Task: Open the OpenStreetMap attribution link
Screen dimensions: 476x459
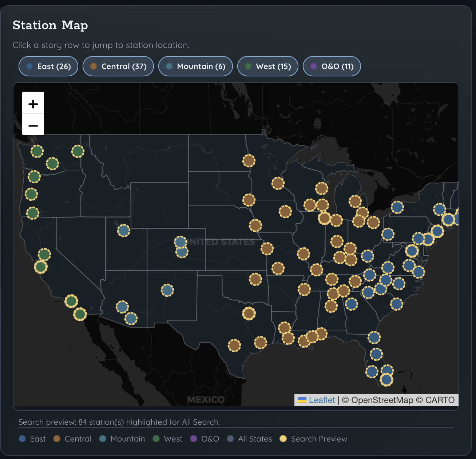Action: (382, 400)
